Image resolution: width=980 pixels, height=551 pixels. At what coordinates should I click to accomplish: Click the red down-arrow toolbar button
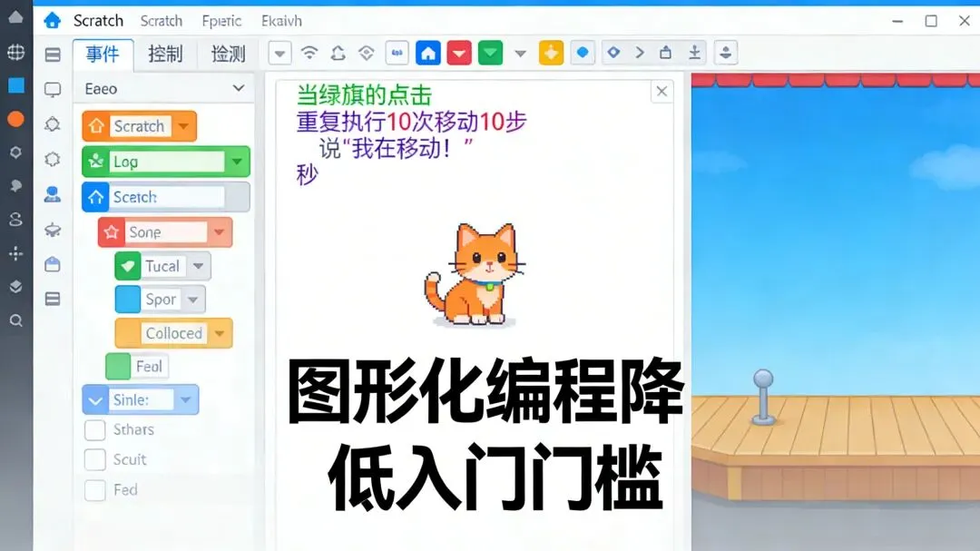pos(459,54)
